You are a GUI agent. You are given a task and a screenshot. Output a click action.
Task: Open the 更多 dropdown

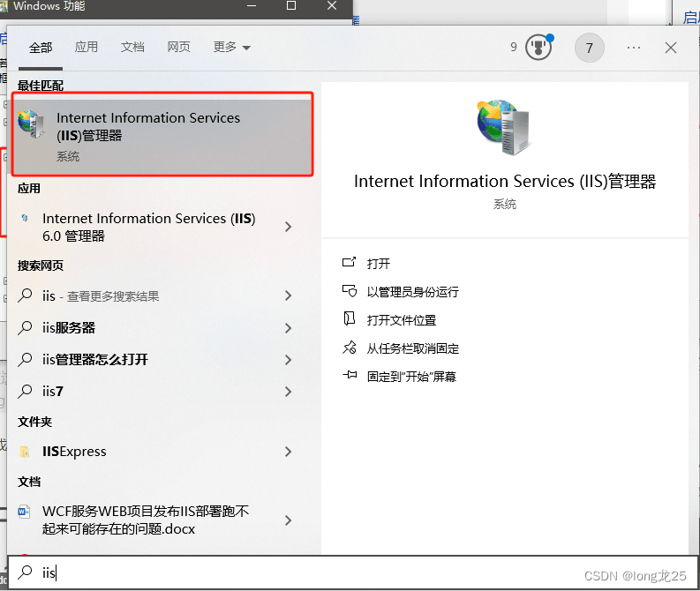231,47
